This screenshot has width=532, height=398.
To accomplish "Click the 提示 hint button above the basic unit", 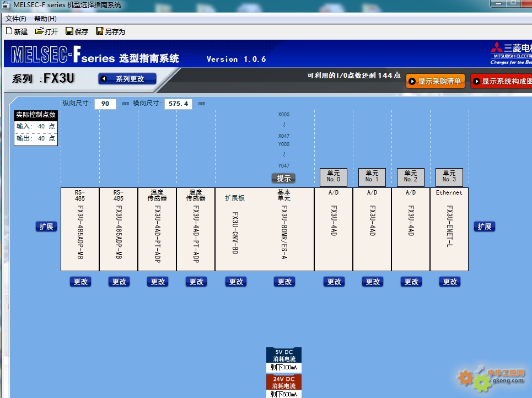I will (x=284, y=178).
